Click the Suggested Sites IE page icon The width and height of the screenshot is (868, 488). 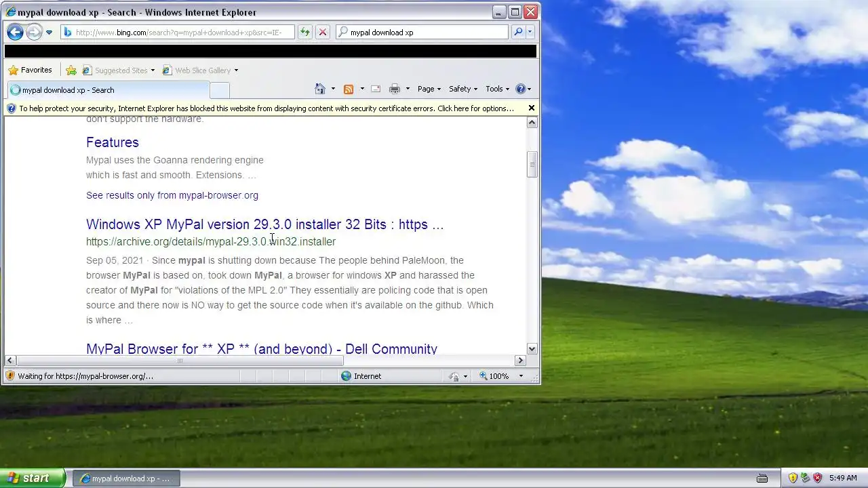(x=86, y=70)
